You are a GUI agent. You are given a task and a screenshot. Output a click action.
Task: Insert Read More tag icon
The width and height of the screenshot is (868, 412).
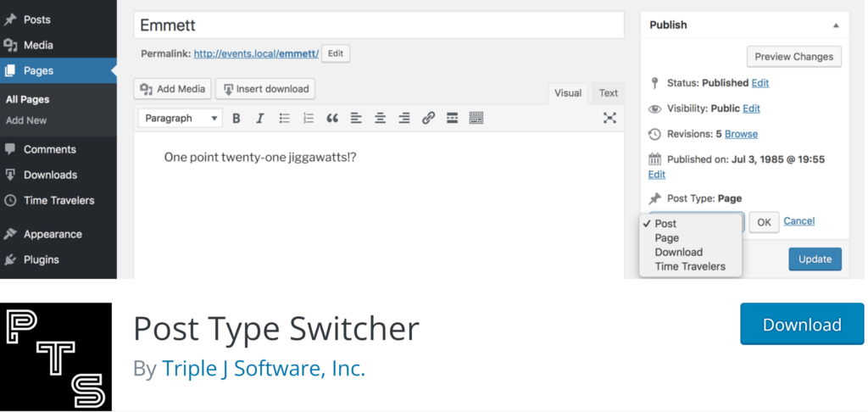pos(453,118)
